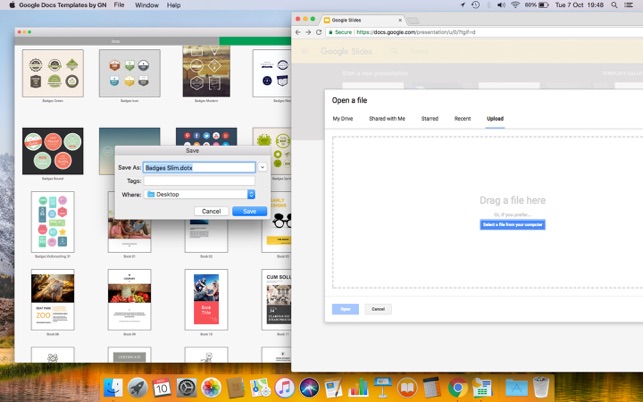
Task: Open the Where Desktop location dropdown
Action: [x=199, y=194]
